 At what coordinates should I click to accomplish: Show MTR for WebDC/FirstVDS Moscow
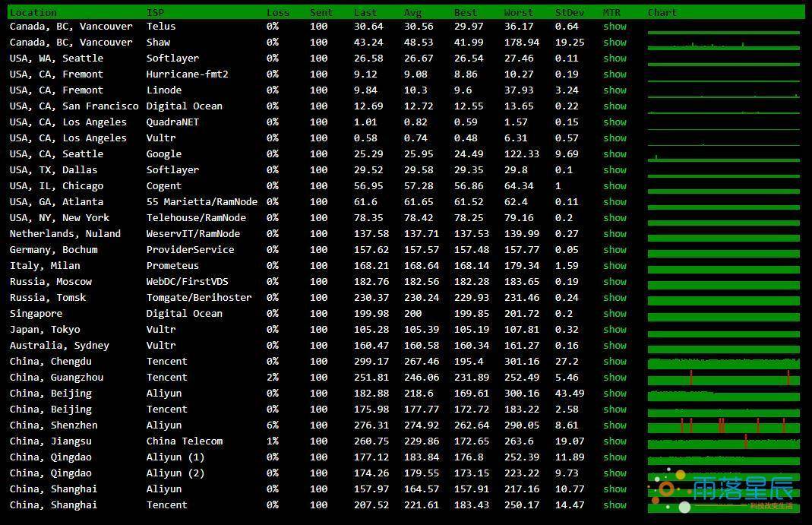pos(615,282)
